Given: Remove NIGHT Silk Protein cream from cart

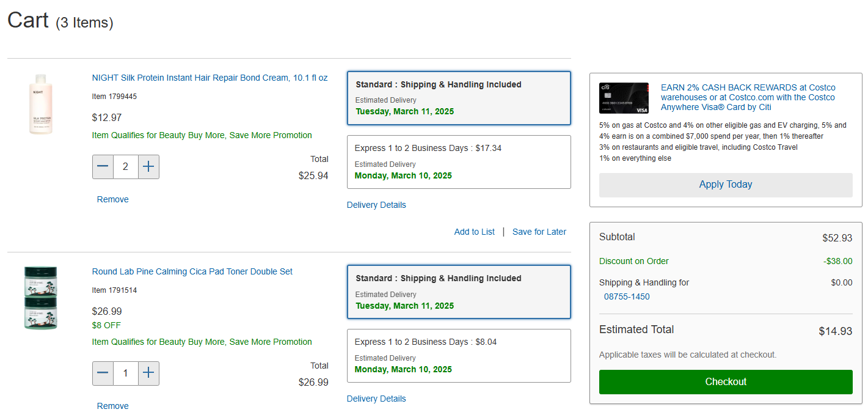Looking at the screenshot, I should pos(113,199).
